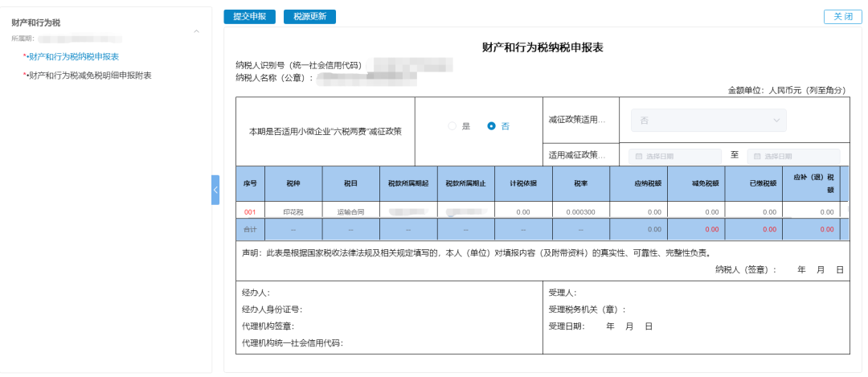Select 否 radio option
The width and height of the screenshot is (868, 377).
(498, 126)
